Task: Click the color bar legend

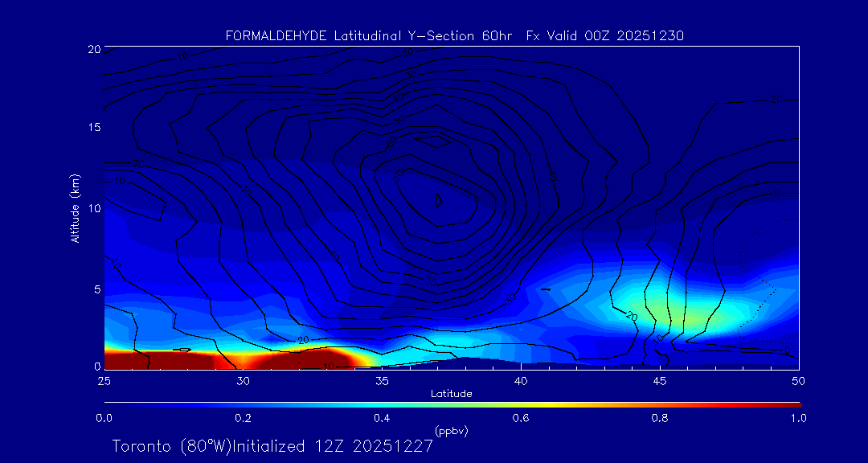Action: pyautogui.click(x=452, y=405)
